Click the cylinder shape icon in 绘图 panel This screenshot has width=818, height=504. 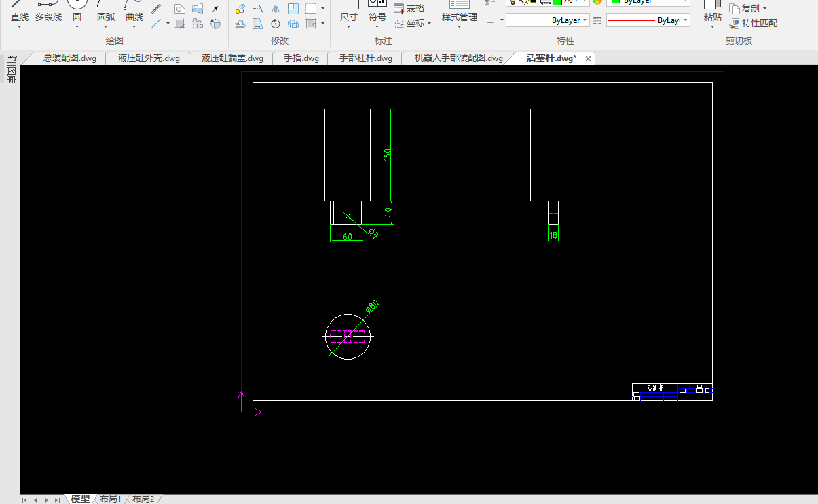click(215, 24)
